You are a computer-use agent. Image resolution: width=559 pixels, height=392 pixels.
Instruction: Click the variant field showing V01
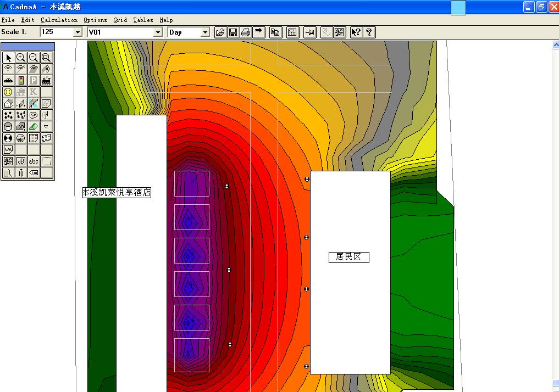(121, 32)
